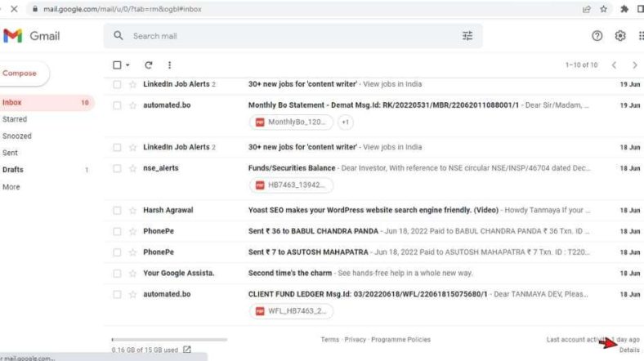Expand the +1 extra attachments chip

click(345, 123)
